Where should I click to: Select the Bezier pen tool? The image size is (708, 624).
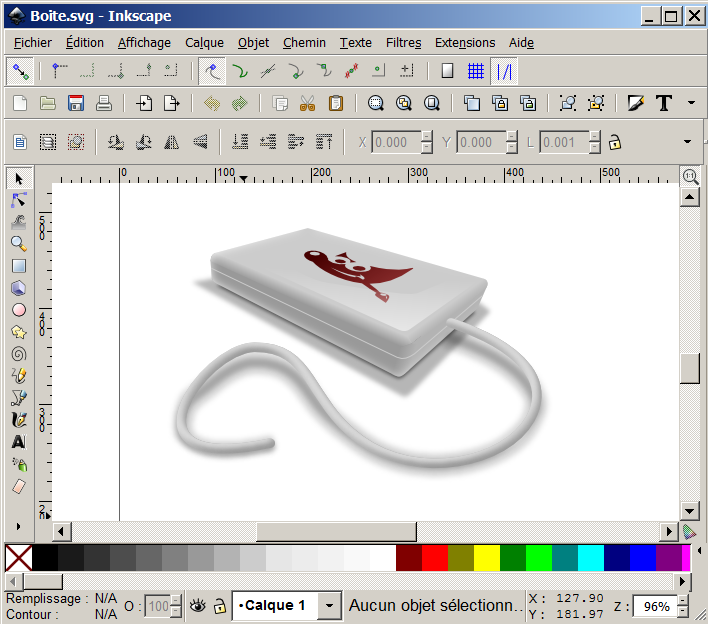tap(19, 398)
